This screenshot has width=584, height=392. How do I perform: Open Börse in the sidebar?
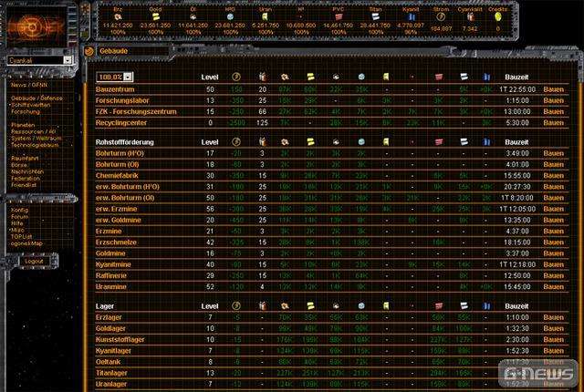pos(19,165)
